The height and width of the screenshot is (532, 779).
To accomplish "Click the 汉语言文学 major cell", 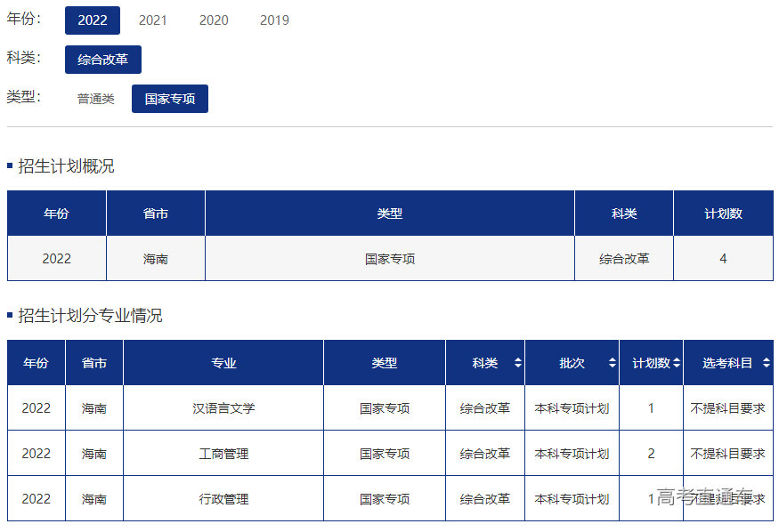I will pos(223,408).
